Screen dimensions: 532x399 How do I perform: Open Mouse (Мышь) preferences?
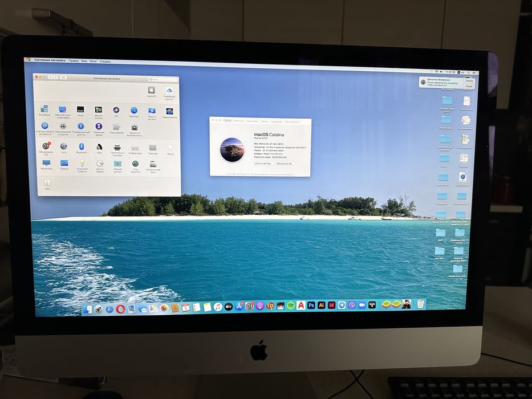tap(170, 149)
